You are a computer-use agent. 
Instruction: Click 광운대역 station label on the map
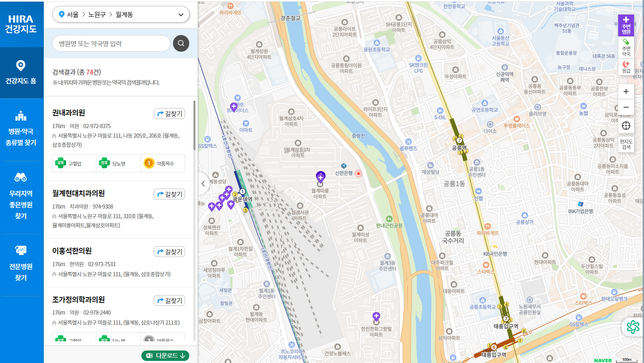(x=243, y=199)
